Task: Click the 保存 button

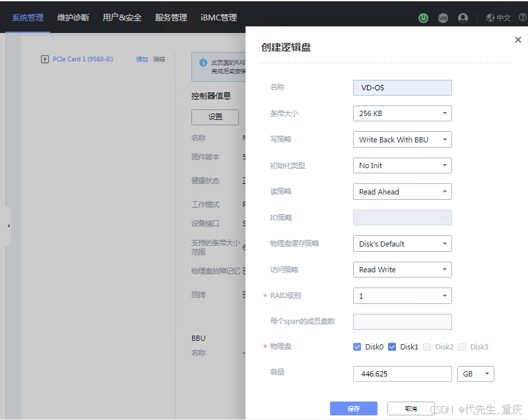Action: pos(354,409)
